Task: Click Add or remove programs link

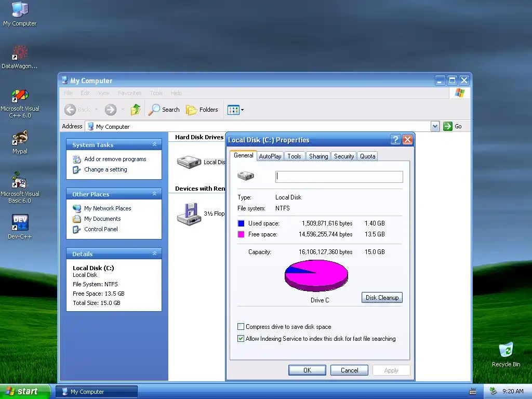Action: [115, 159]
